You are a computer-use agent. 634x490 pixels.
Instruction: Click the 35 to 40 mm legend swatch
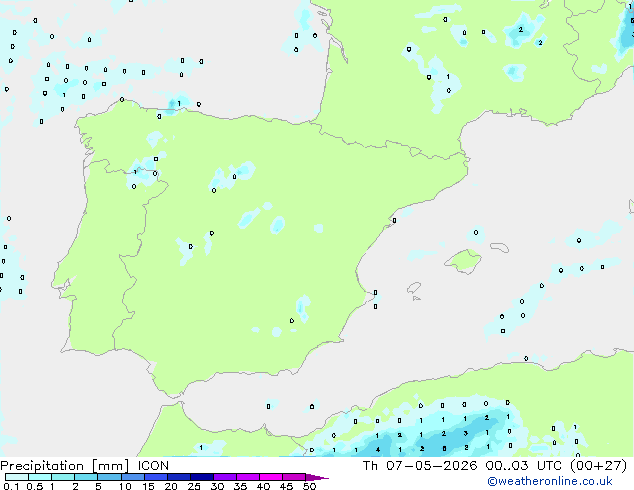click(248, 477)
